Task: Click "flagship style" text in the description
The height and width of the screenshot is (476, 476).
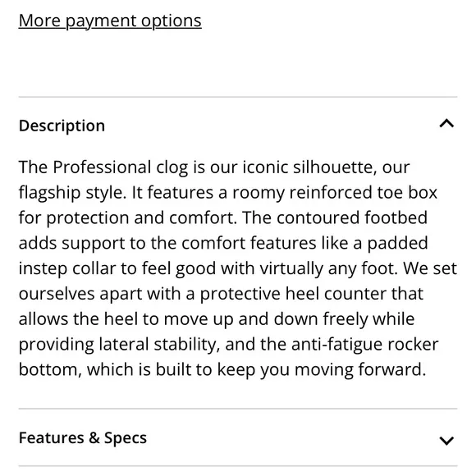Action: click(x=72, y=193)
